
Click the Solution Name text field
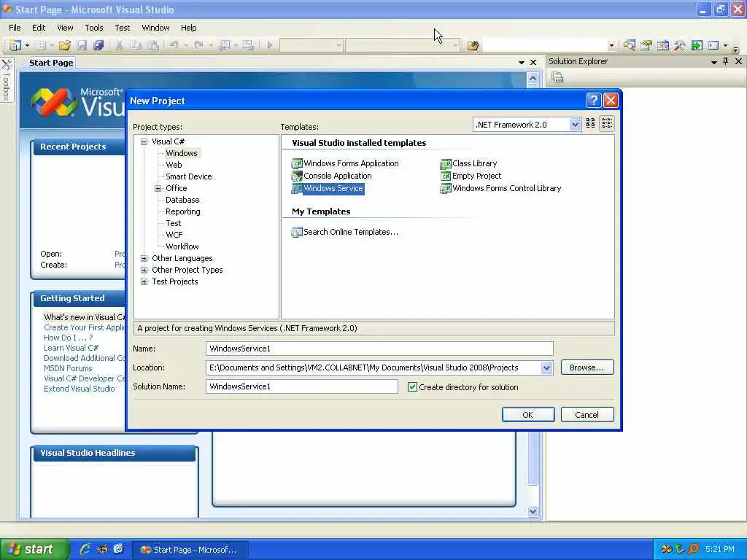click(302, 386)
